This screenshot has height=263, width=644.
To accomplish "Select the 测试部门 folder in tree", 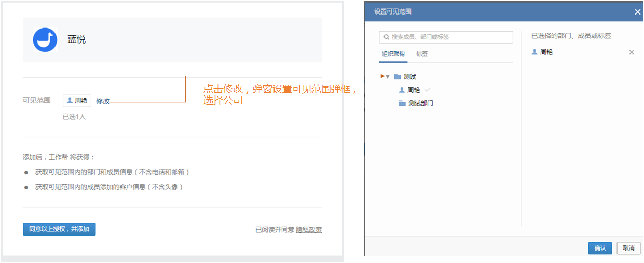I will [x=420, y=103].
